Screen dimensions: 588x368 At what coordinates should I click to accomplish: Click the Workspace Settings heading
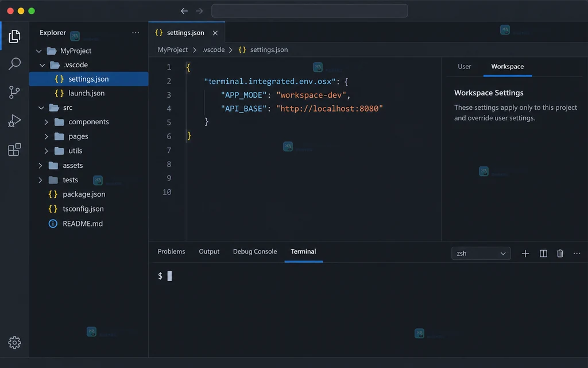click(489, 93)
